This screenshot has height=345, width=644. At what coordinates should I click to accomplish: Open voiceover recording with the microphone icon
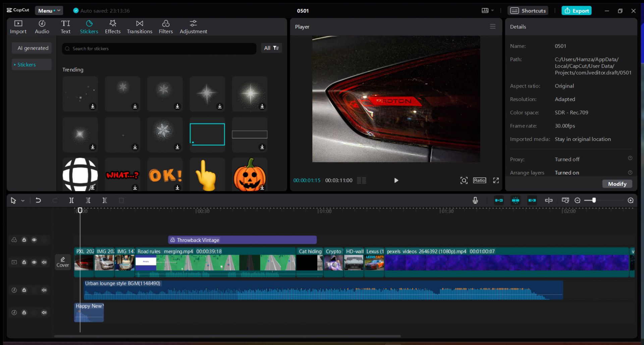point(475,200)
